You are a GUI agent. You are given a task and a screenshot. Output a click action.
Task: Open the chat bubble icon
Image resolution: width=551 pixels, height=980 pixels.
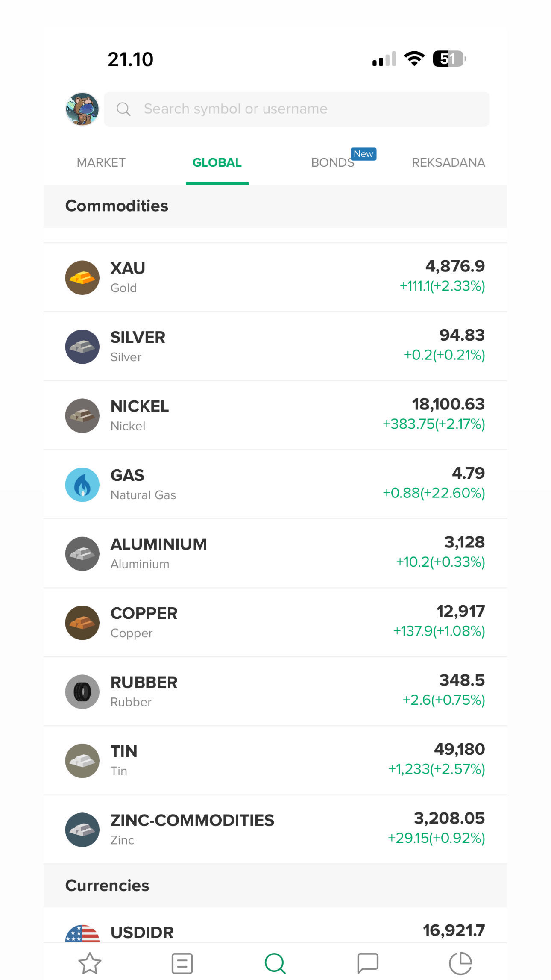click(367, 963)
